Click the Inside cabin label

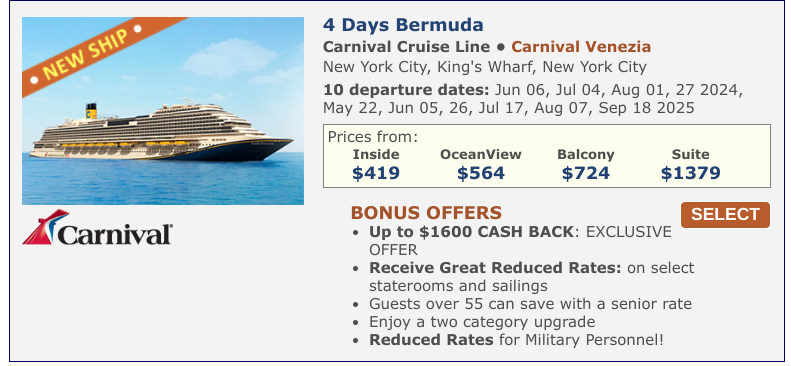[376, 154]
